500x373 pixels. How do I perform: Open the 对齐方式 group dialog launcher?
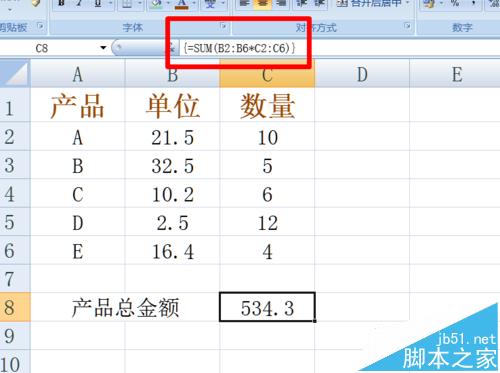(407, 26)
